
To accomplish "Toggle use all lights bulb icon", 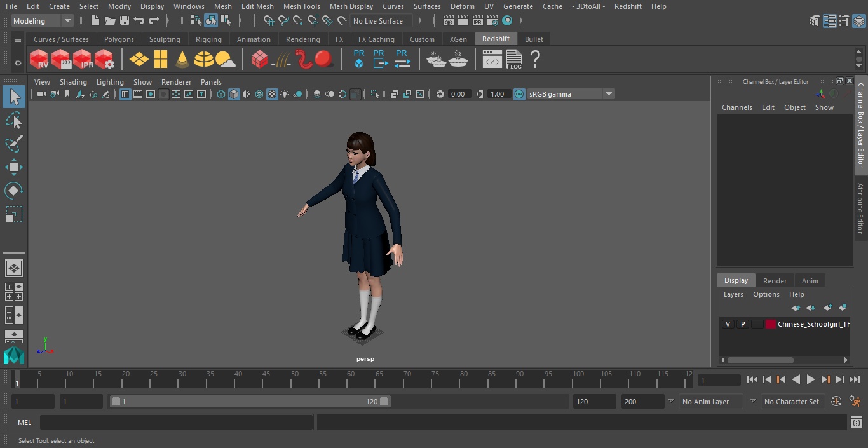I will [285, 94].
